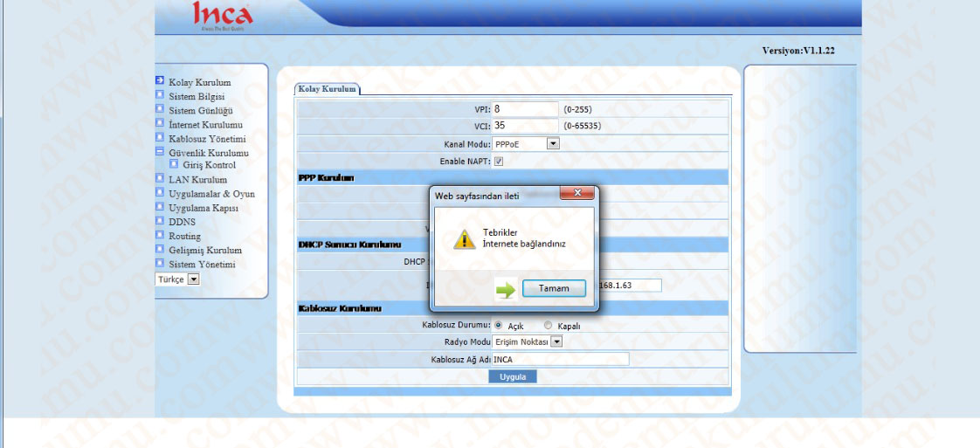Viewport: 980px width, 448px height.
Task: Select Kapalı for Kablosuz Durumu
Action: click(549, 326)
